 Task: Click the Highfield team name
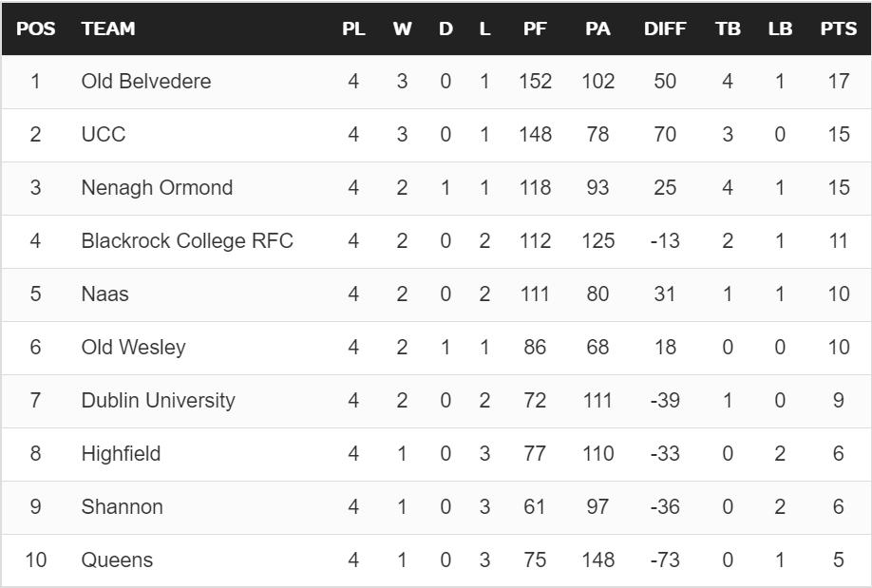[x=121, y=454]
